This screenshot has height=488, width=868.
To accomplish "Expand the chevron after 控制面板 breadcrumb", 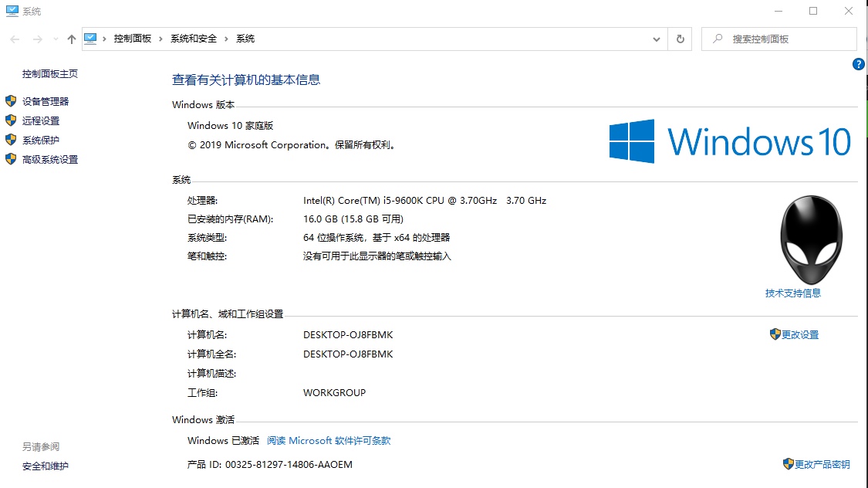I will tap(160, 39).
